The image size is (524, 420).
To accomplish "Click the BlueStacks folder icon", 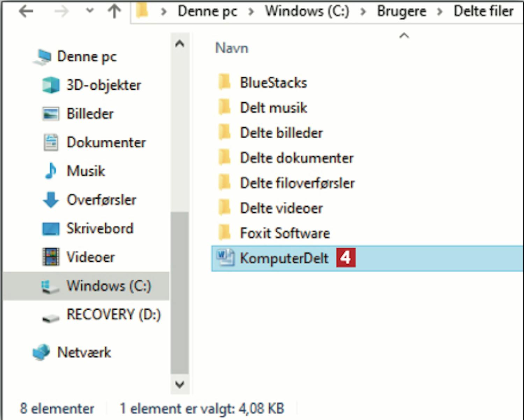I will point(224,82).
